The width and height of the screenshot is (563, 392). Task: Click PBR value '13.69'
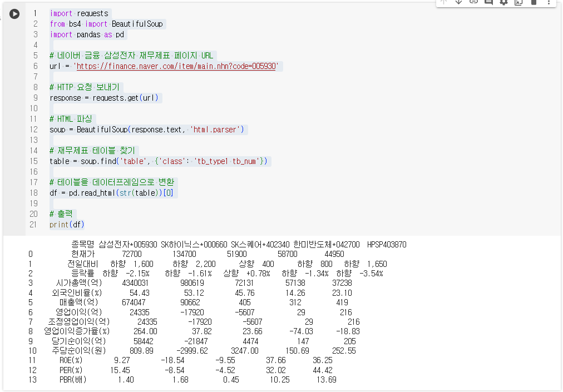click(327, 380)
